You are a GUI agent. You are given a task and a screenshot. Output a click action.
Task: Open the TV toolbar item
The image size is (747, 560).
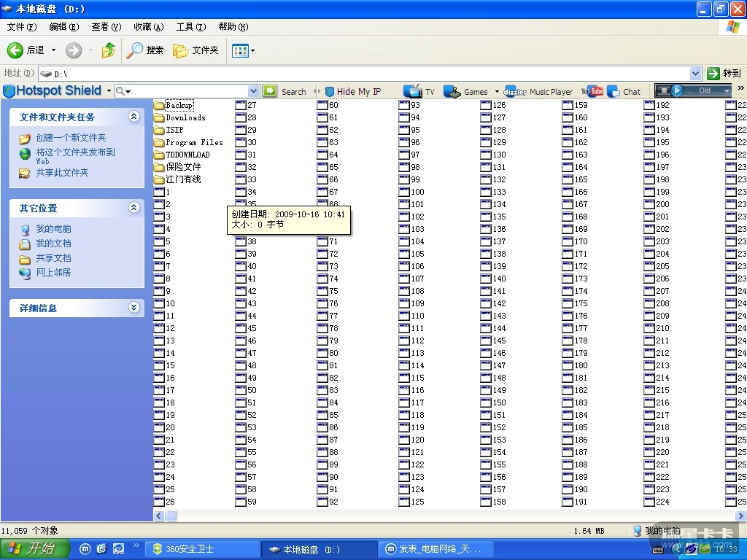419,91
